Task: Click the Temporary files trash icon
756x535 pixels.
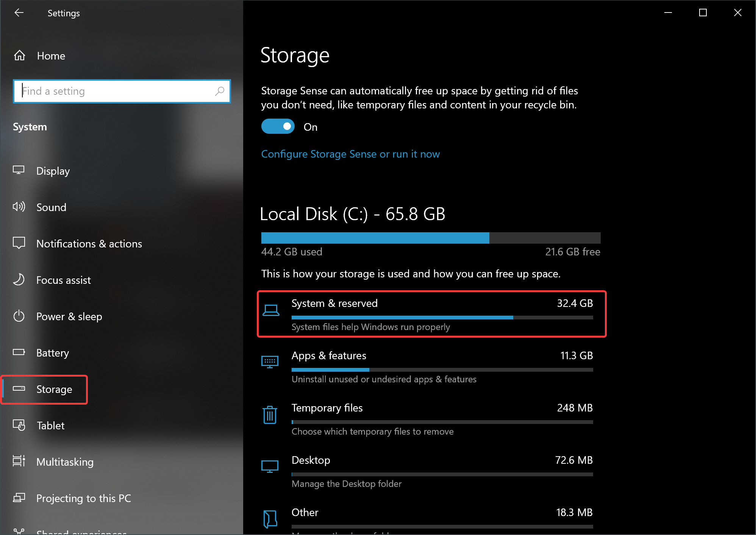Action: click(x=270, y=415)
